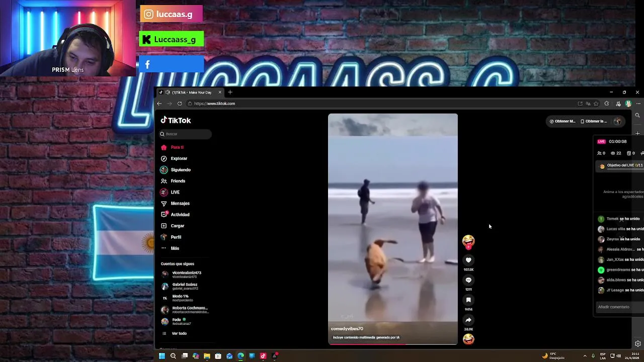Go to the Siguiendo feed
644x362 pixels.
tap(176, 170)
